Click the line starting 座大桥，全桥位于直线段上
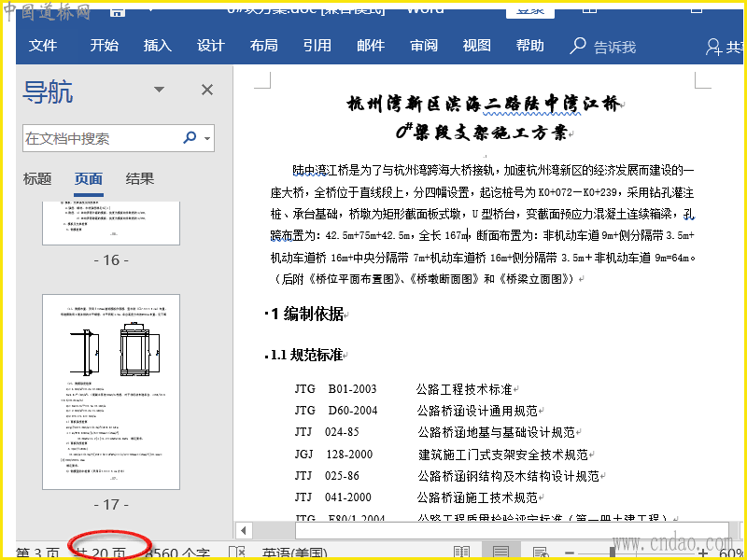This screenshot has height=560, width=747. click(x=482, y=192)
